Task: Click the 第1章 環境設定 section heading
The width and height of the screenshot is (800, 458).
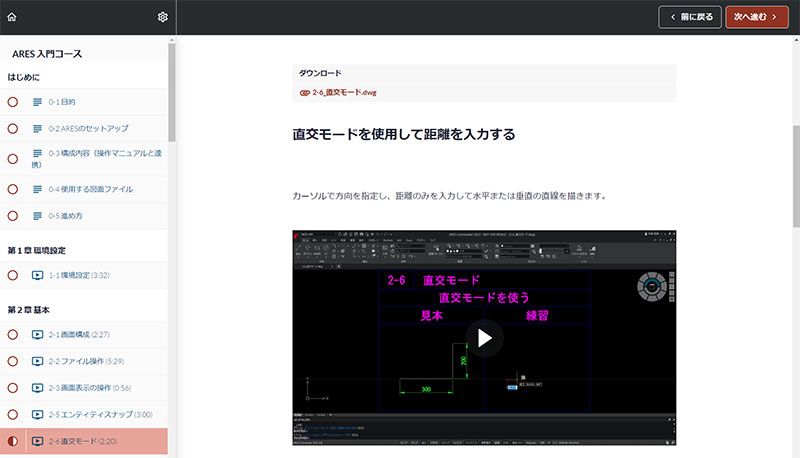Action: (x=37, y=250)
